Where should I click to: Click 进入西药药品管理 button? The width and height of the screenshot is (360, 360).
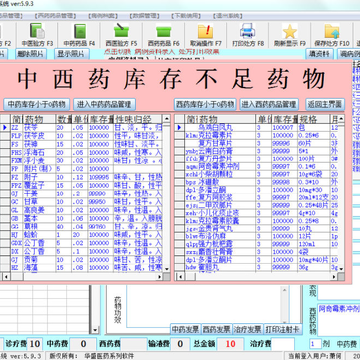click(x=269, y=104)
